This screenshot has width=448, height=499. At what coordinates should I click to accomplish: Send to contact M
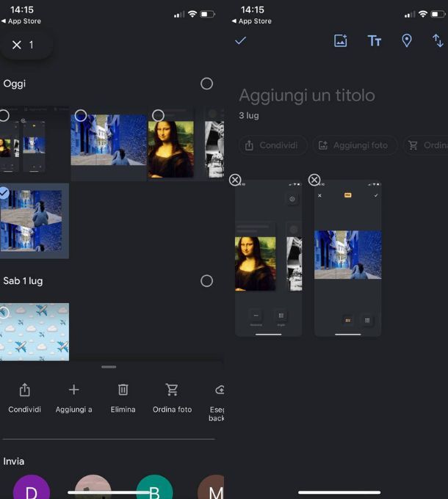point(212,487)
